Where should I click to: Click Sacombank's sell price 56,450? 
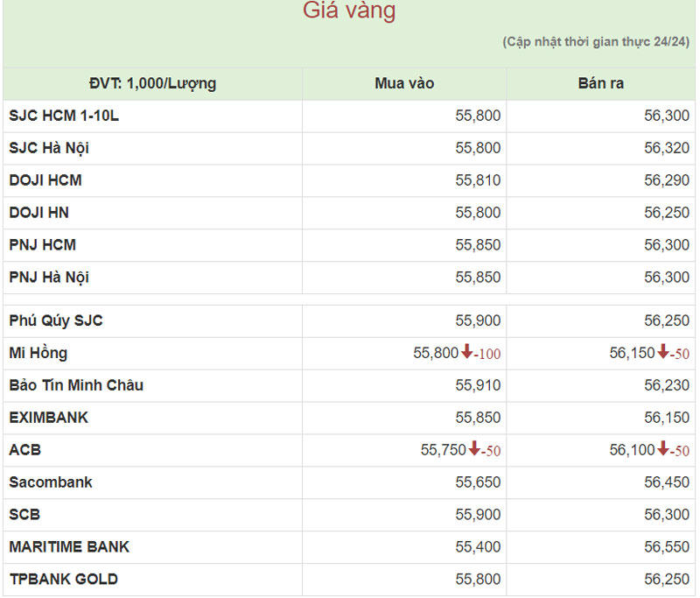tap(667, 482)
